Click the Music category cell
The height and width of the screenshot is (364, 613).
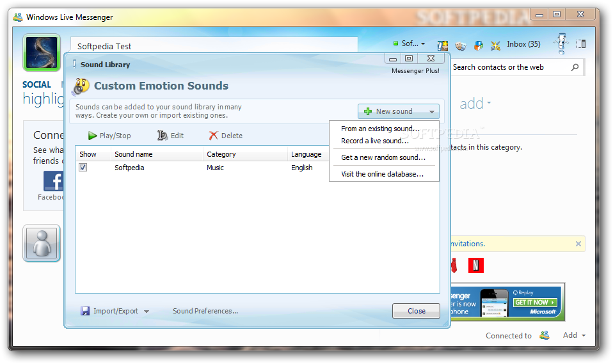pyautogui.click(x=216, y=168)
